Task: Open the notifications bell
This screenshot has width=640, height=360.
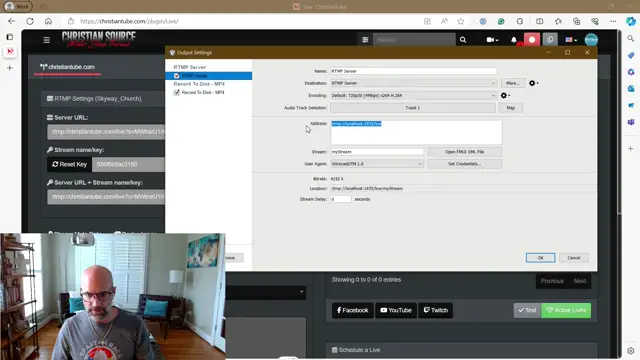Action: 514,40
